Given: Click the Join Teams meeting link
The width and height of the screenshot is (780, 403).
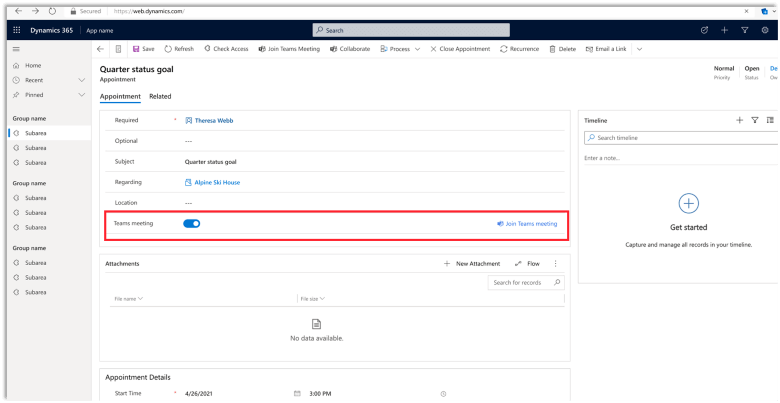Looking at the screenshot, I should [x=527, y=224].
